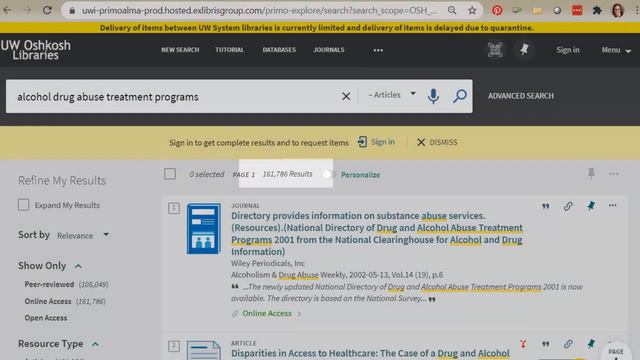Clear the search box text
This screenshot has width=640, height=360.
[346, 96]
